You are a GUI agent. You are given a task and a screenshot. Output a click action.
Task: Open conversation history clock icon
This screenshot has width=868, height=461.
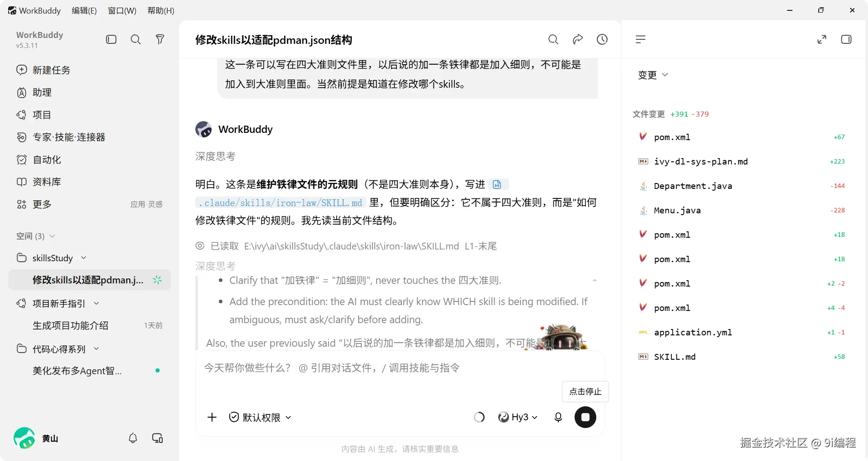click(x=602, y=39)
